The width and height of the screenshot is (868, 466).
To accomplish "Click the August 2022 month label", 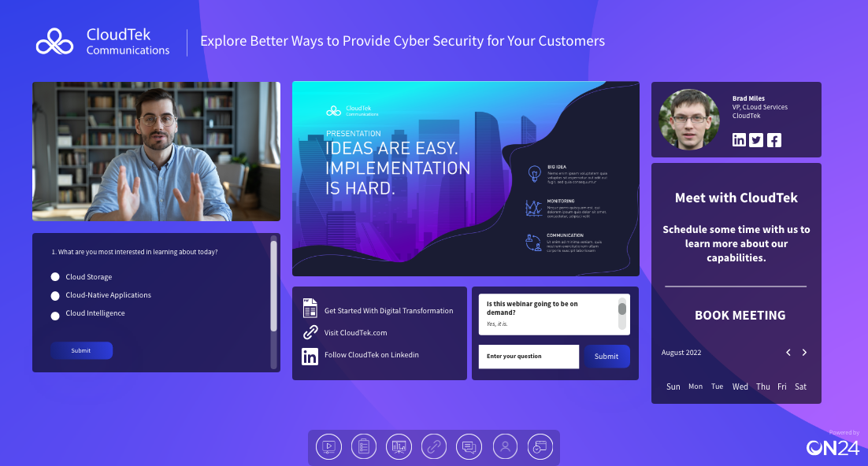I will (x=681, y=353).
